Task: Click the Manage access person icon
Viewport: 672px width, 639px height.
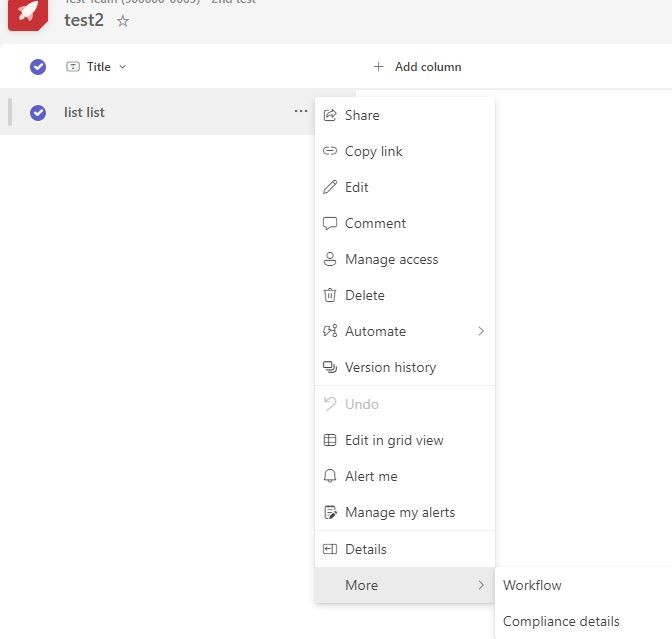Action: pyautogui.click(x=330, y=259)
